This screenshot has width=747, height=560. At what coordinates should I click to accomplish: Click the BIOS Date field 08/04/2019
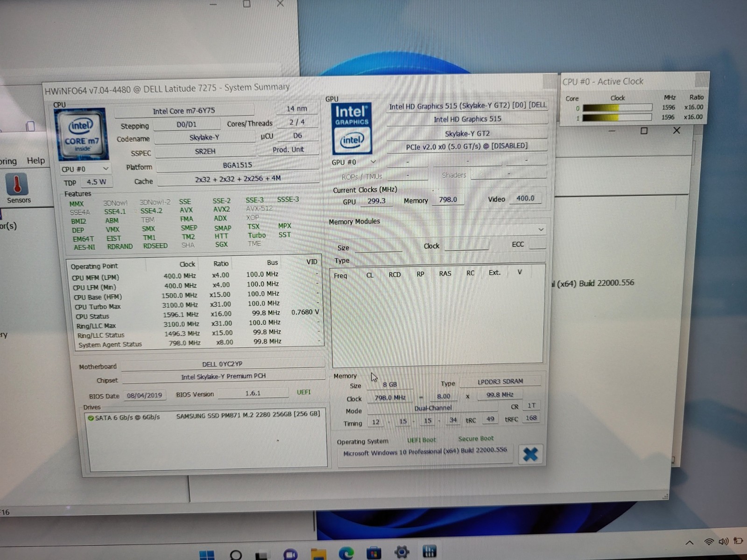click(144, 395)
